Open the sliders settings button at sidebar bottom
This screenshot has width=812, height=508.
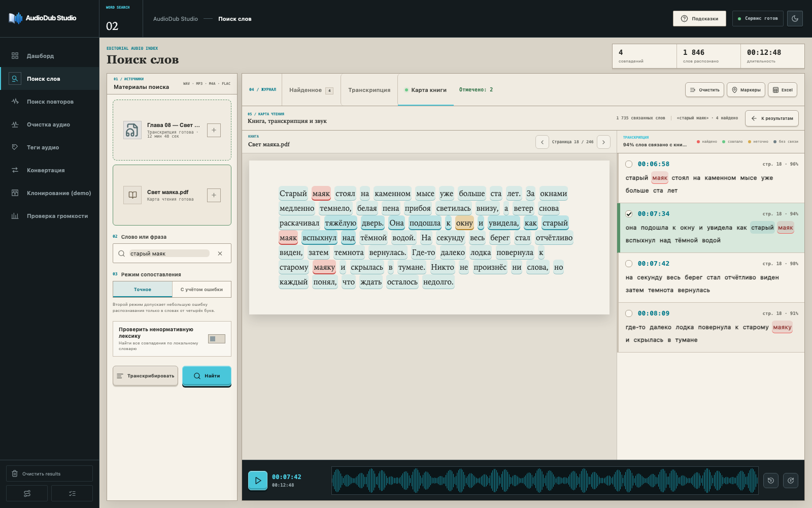tap(27, 493)
